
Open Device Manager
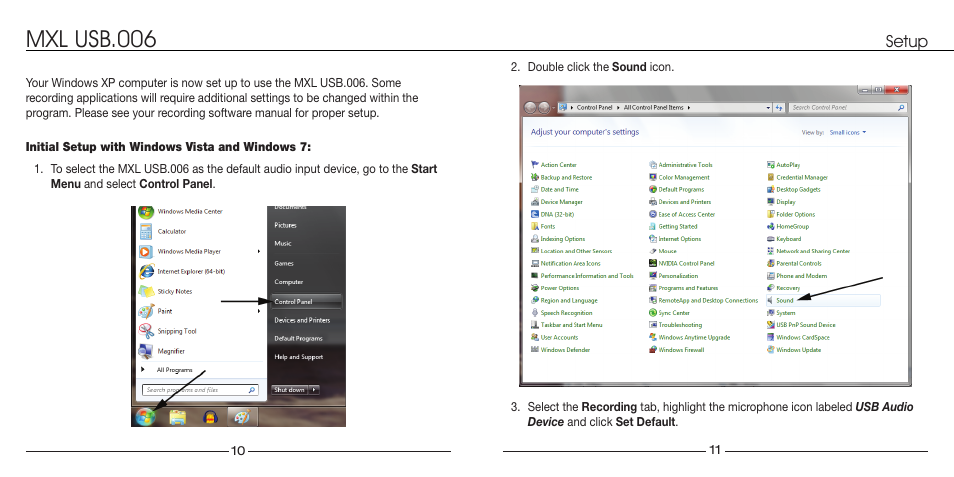point(557,202)
